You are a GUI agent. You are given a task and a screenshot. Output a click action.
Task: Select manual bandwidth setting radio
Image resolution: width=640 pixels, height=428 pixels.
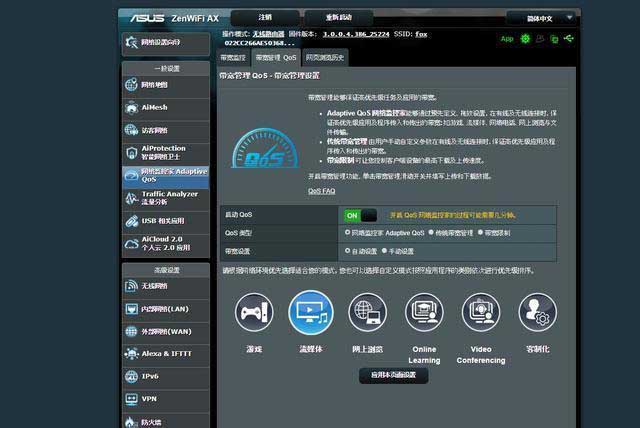coord(384,251)
